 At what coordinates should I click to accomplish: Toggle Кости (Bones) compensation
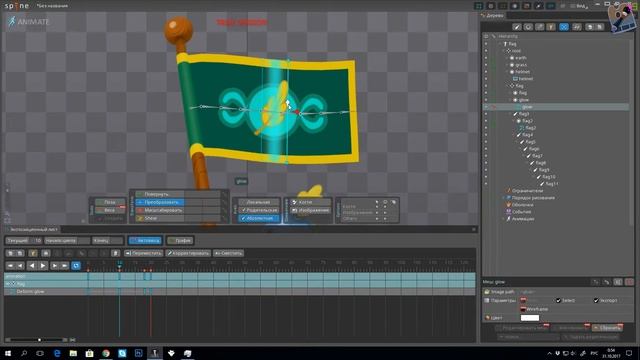coord(311,202)
